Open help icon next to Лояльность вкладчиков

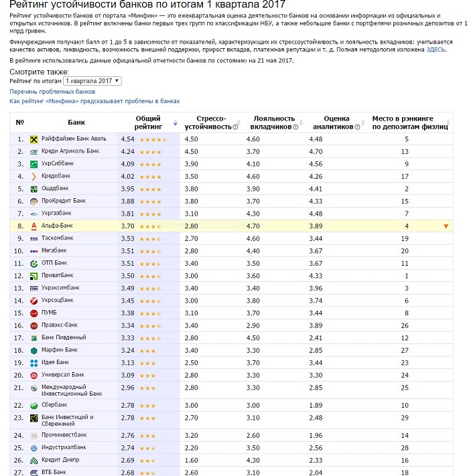tap(295, 127)
